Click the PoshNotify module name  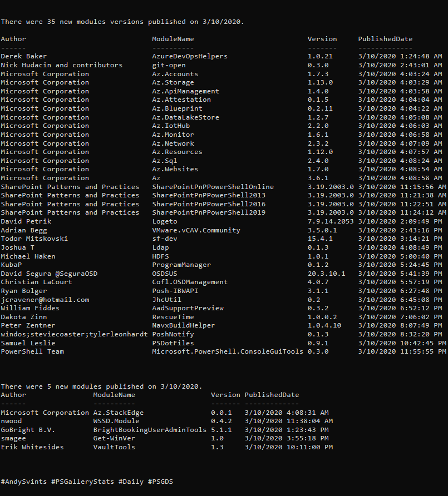tap(173, 334)
